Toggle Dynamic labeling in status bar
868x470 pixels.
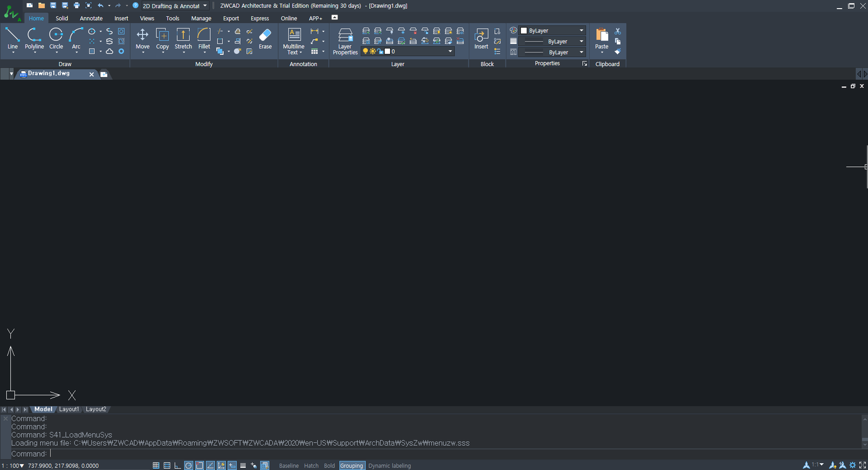[x=389, y=465]
